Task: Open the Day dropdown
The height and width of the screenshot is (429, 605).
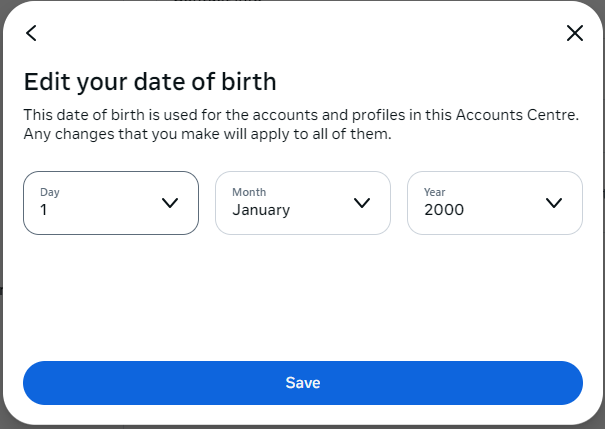Action: [x=110, y=203]
